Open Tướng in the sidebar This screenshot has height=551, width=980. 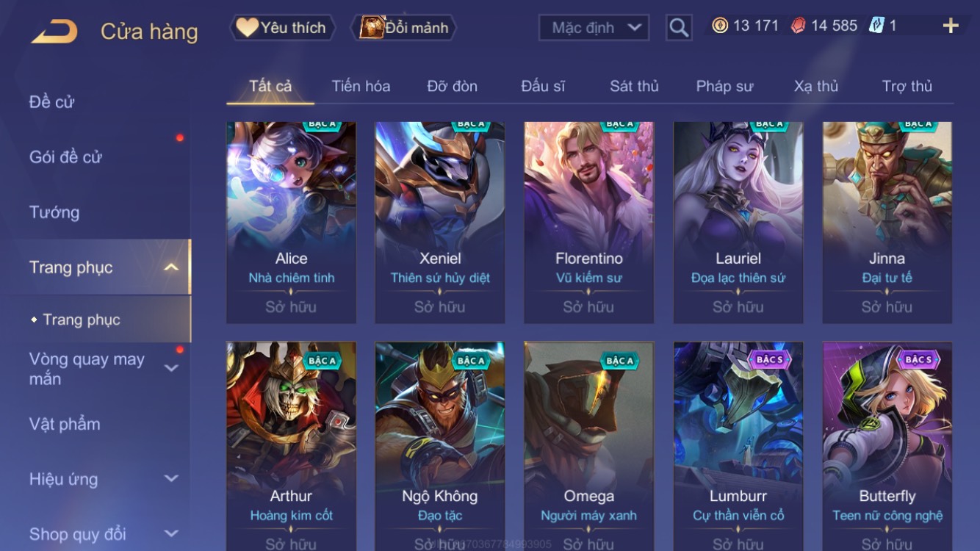[54, 212]
